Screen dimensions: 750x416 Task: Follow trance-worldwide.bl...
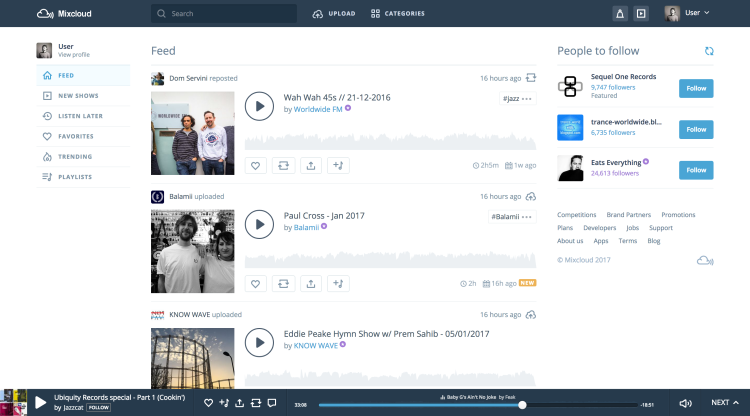click(696, 130)
